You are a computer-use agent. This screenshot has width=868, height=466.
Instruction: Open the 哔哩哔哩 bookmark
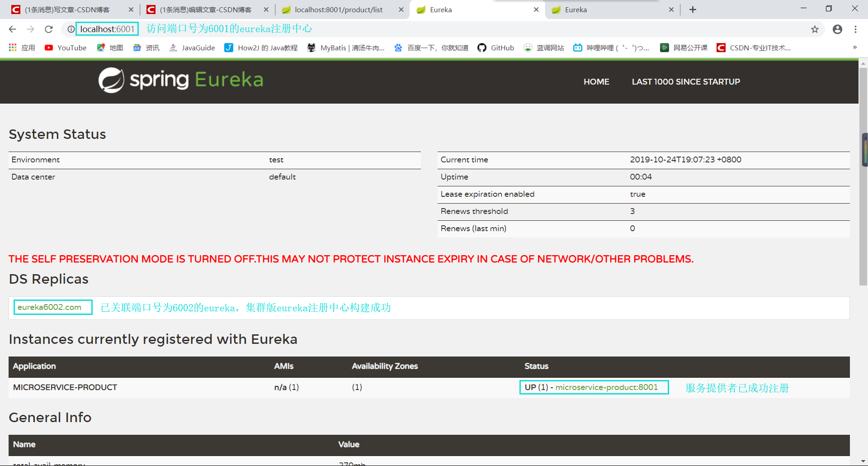pos(611,48)
